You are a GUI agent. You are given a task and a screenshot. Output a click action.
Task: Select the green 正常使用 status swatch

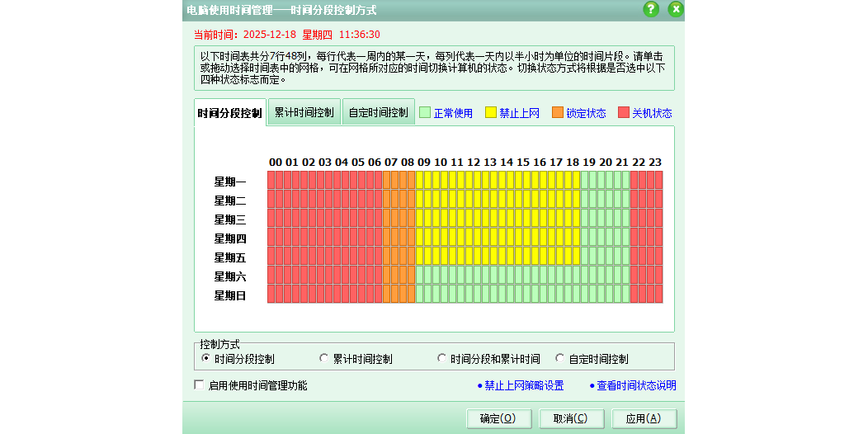click(x=425, y=113)
